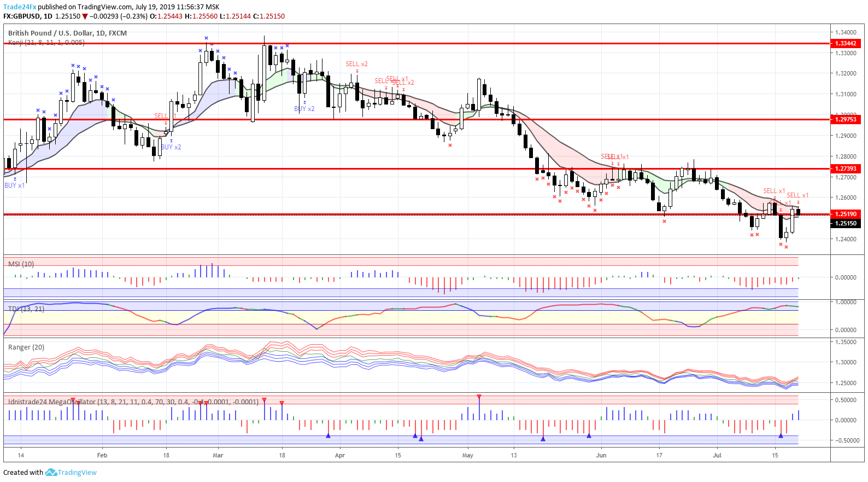
Task: Click the 1.34000 price axis label
Action: point(846,33)
